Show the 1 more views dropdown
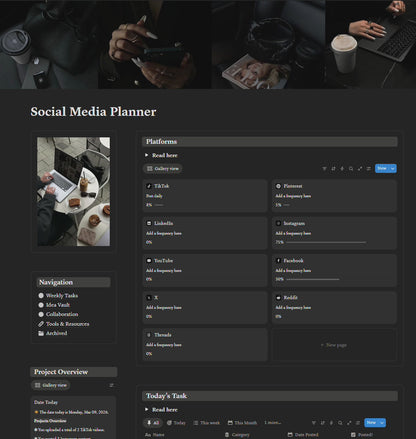Viewport: 416px width, 439px height. [273, 423]
